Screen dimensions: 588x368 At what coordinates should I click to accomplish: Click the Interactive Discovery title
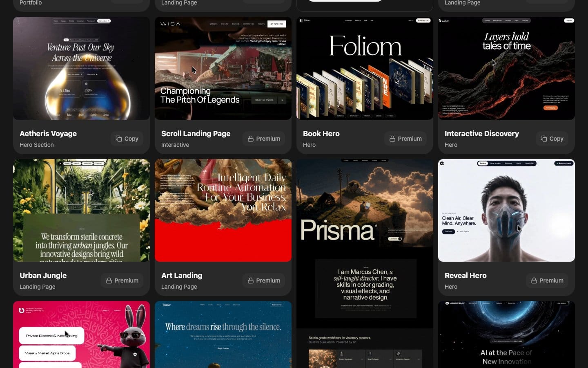coord(481,134)
